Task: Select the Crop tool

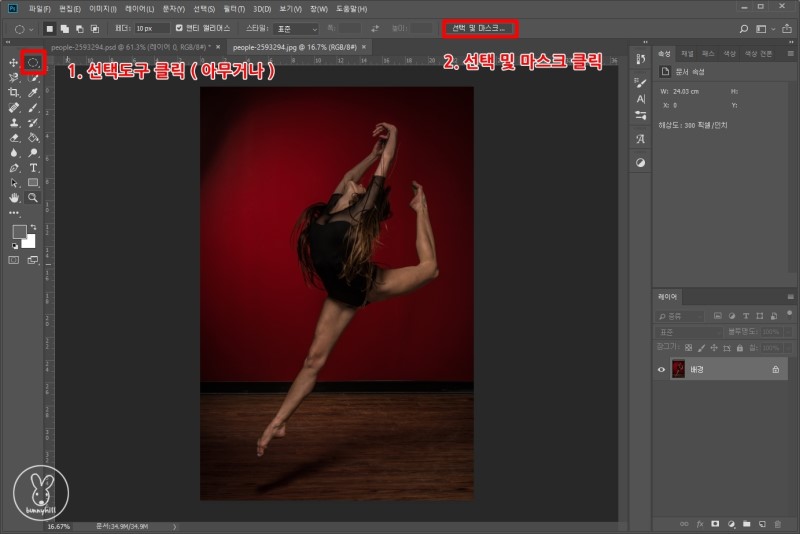Action: pyautogui.click(x=14, y=92)
